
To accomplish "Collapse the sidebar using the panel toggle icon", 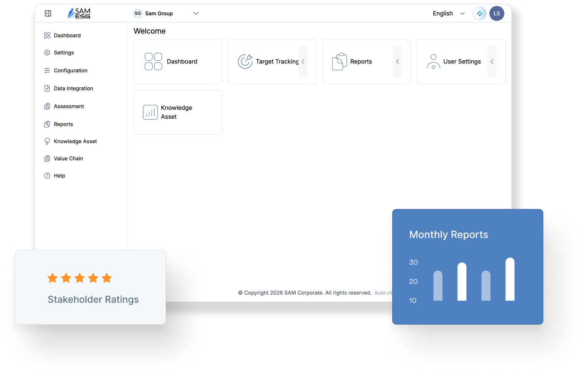I will 48,13.
